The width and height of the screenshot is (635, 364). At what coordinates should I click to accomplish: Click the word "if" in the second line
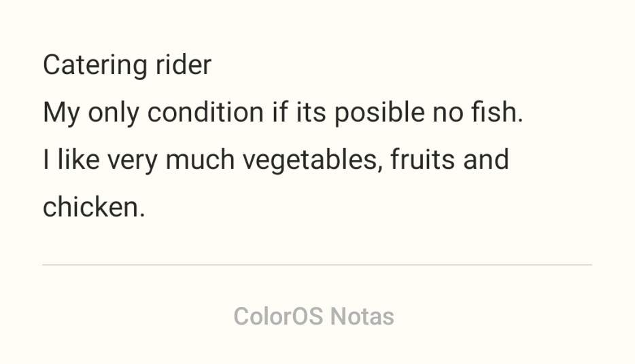279,112
